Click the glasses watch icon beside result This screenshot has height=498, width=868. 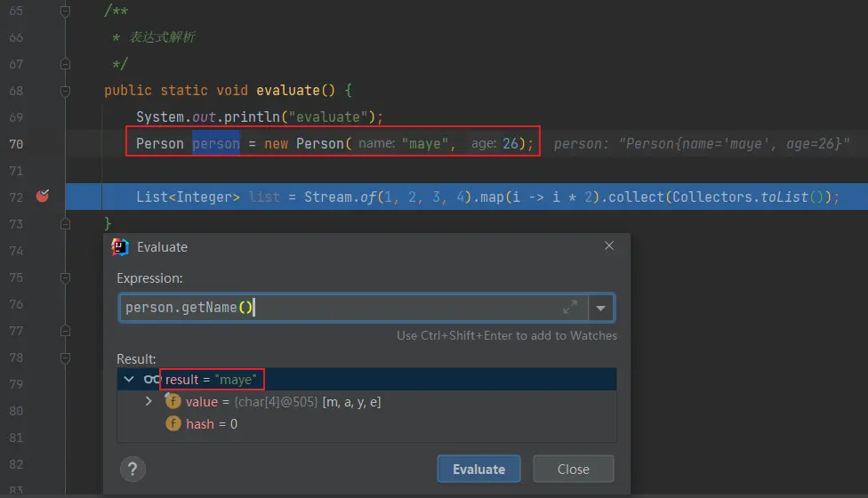(x=151, y=380)
